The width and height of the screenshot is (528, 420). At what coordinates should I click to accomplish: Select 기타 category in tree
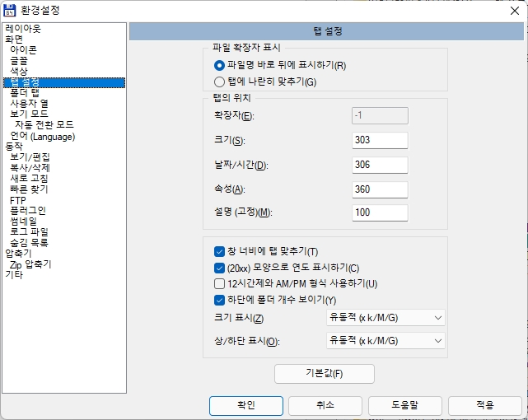click(14, 275)
